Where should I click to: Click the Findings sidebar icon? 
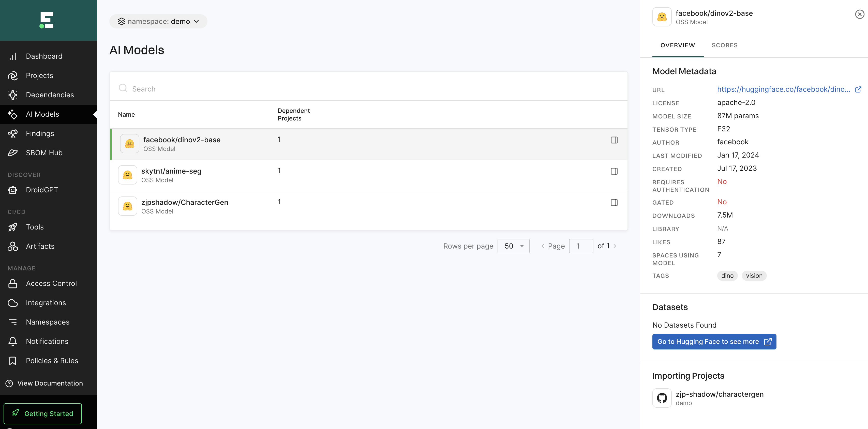click(x=13, y=133)
